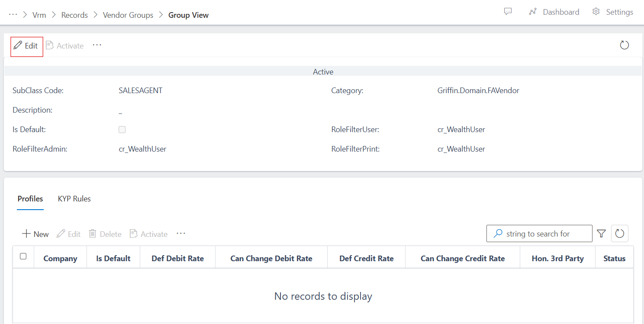Sort by Can Change Credit Rate column
Image resolution: width=644 pixels, height=324 pixels.
pos(463,259)
